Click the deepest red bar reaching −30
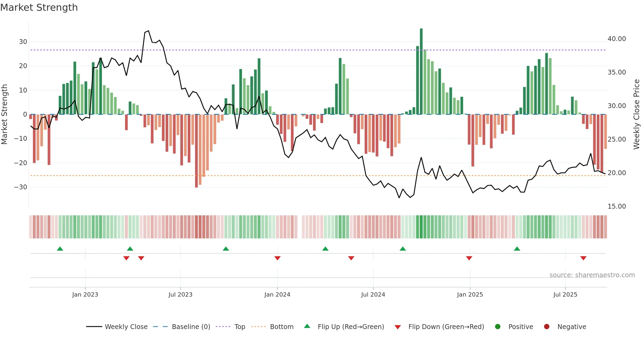Image resolution: width=644 pixels, height=362 pixels. click(196, 151)
